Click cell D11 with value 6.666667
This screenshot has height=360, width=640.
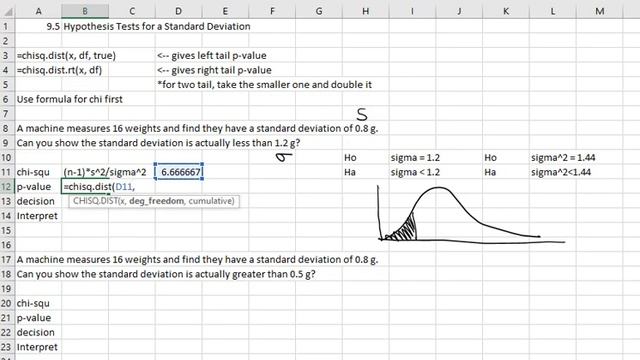click(179, 172)
